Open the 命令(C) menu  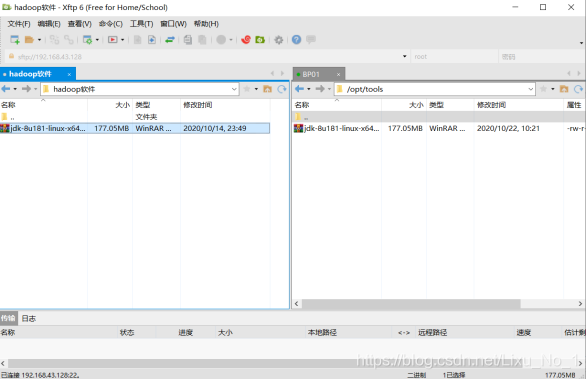coord(110,24)
